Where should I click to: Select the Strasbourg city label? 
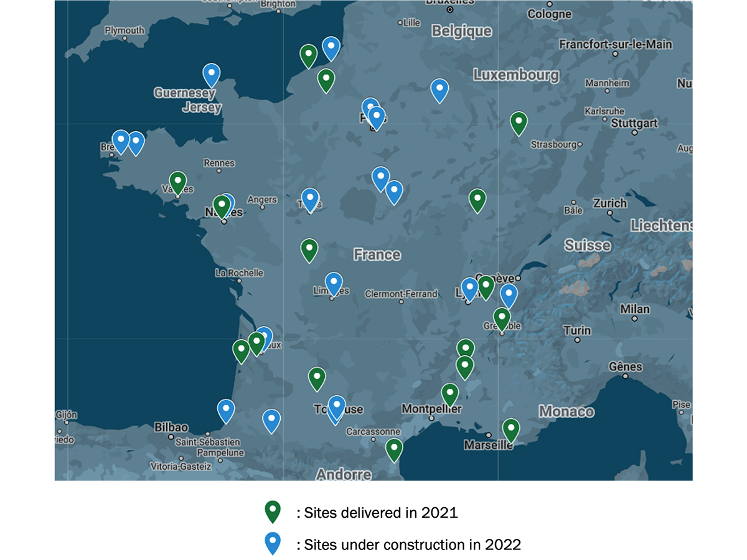[x=553, y=144]
